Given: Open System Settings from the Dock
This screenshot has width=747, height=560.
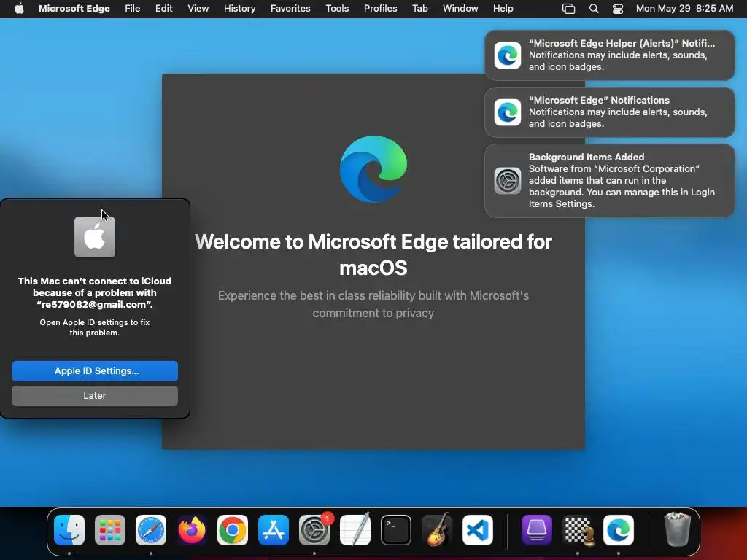Looking at the screenshot, I should tap(314, 531).
